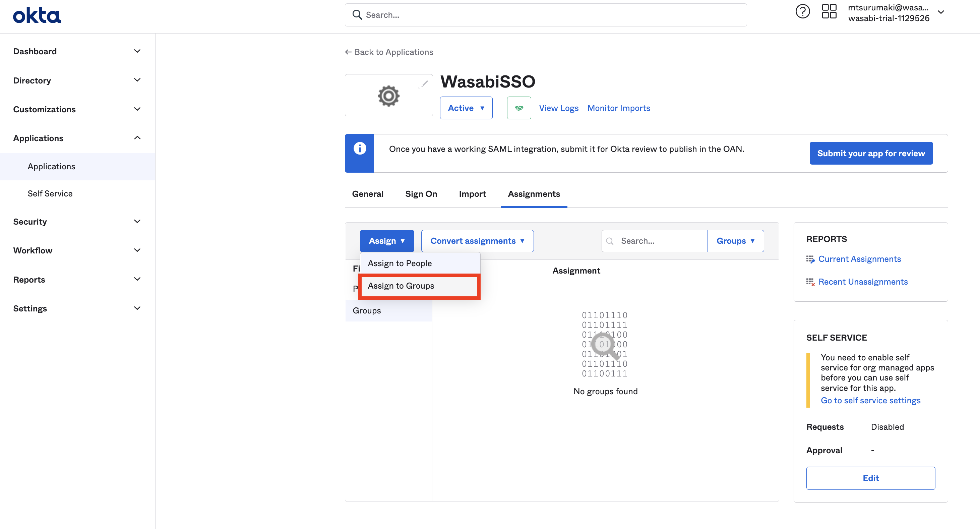Image resolution: width=980 pixels, height=529 pixels.
Task: Open Applications sub-item in sidebar
Action: click(77, 167)
